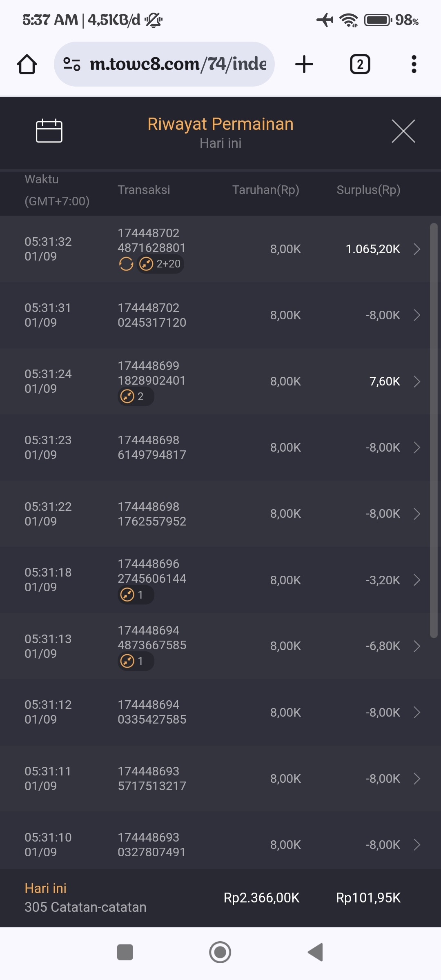The image size is (441, 980).
Task: Tap the Android recent apps square button
Action: coord(125,952)
